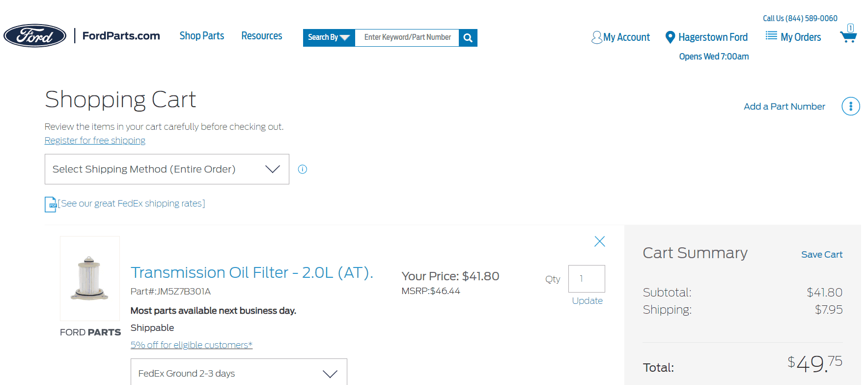
Task: Open the three-dot more options button
Action: pyautogui.click(x=850, y=106)
